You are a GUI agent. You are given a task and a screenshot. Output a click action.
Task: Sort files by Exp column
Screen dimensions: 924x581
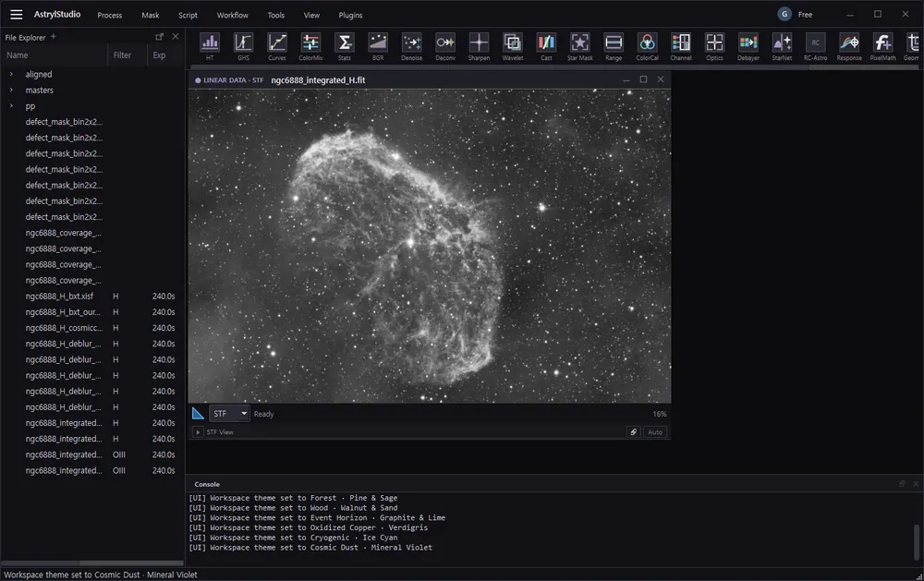click(165, 54)
